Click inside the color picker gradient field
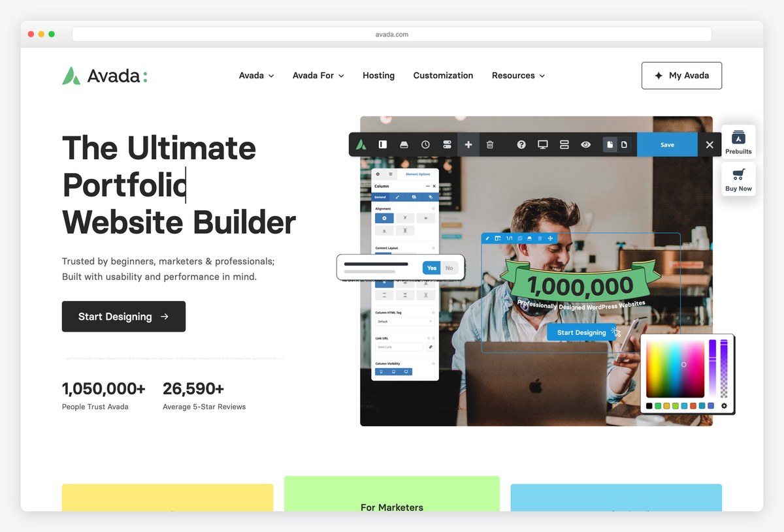784x532 pixels. pos(676,369)
